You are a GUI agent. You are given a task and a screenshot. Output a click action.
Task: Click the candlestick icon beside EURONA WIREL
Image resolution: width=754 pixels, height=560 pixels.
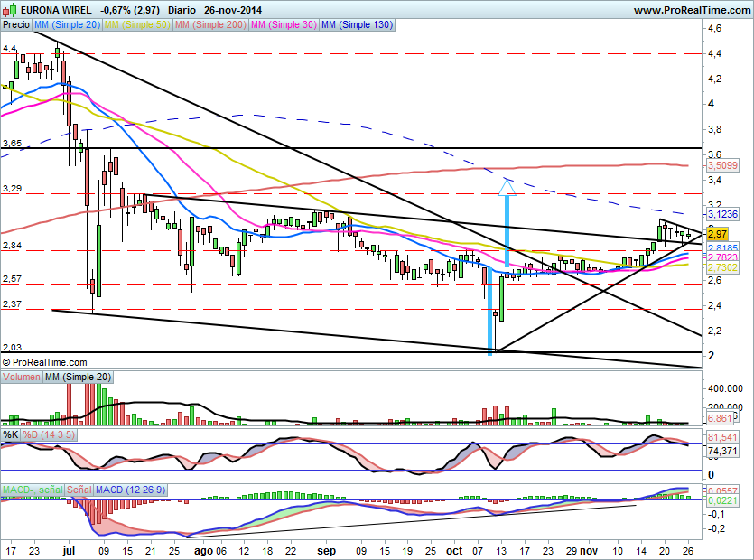click(x=9, y=9)
